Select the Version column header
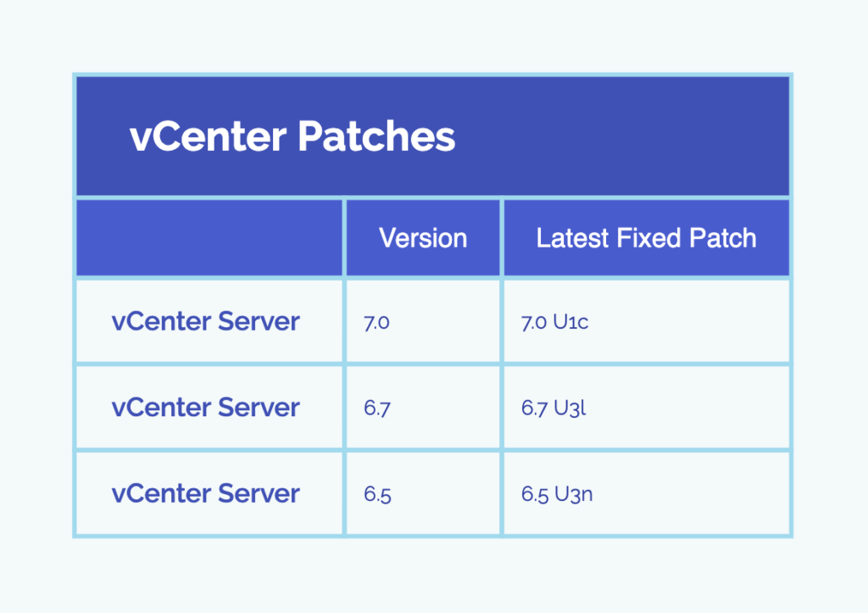The width and height of the screenshot is (868, 613). (x=423, y=238)
